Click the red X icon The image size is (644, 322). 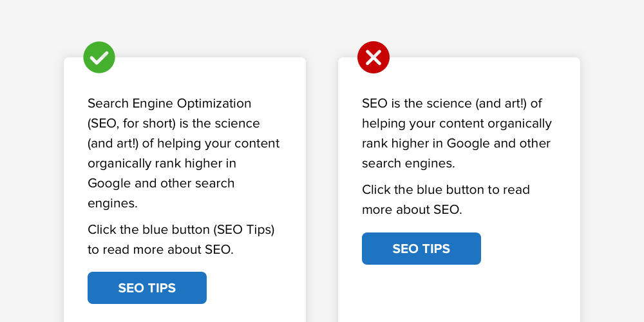click(x=374, y=57)
